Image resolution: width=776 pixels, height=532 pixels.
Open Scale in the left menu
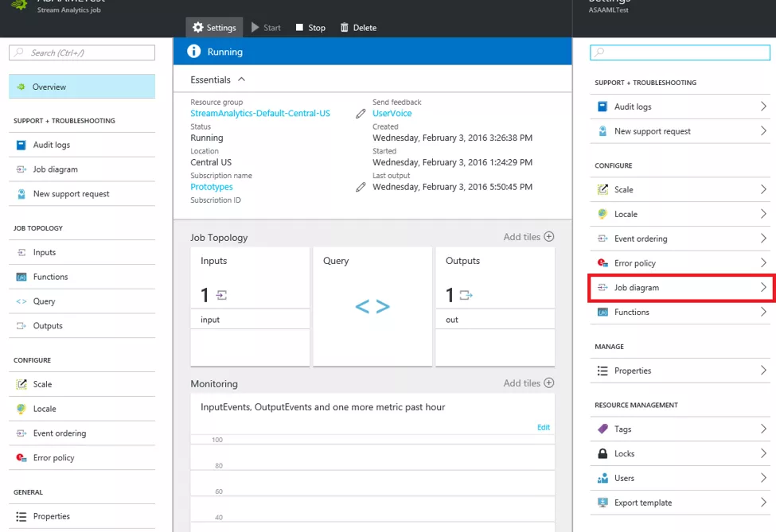click(x=82, y=384)
